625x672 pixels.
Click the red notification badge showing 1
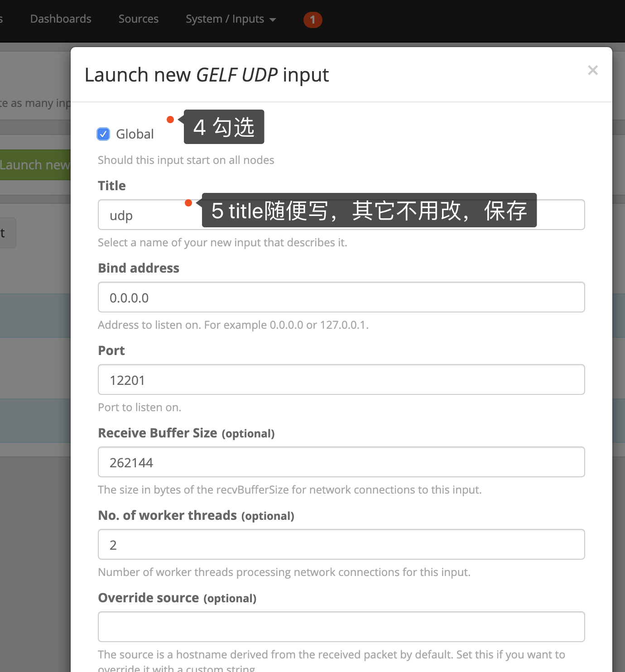(312, 19)
